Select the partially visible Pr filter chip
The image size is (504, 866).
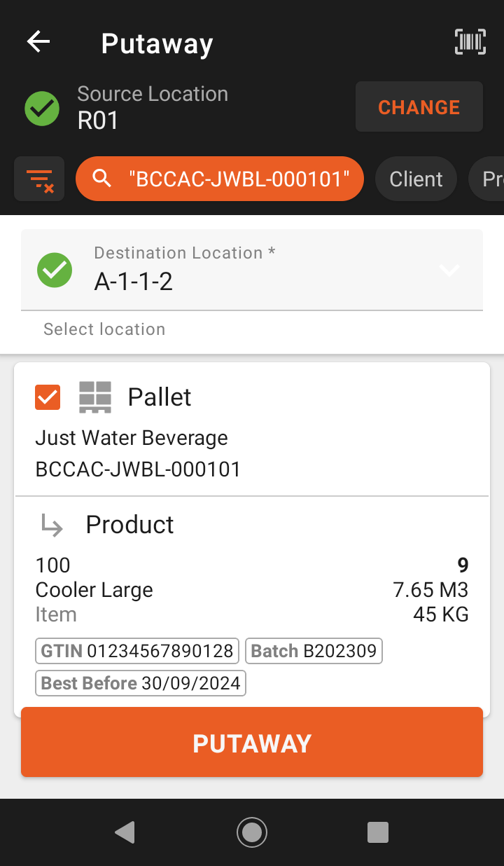tap(486, 179)
